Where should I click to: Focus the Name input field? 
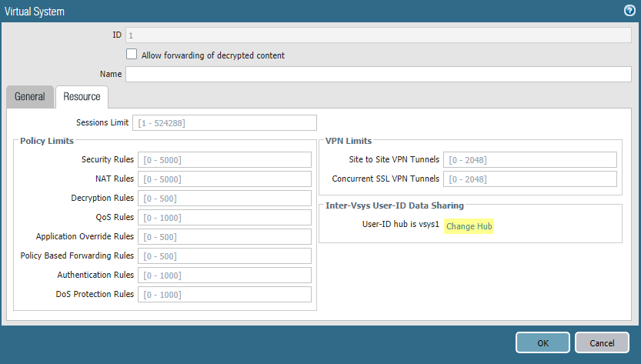pyautogui.click(x=378, y=75)
